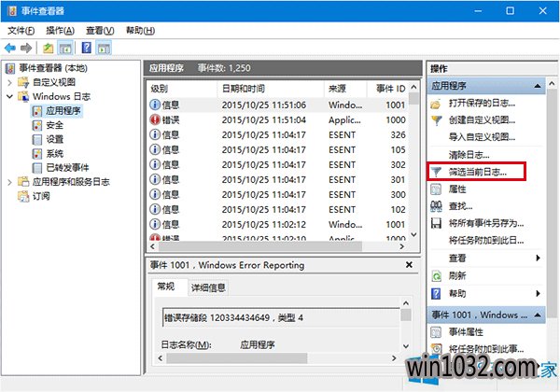
Task: Click the funnel icon for 筛选当前日志
Action: tap(436, 172)
